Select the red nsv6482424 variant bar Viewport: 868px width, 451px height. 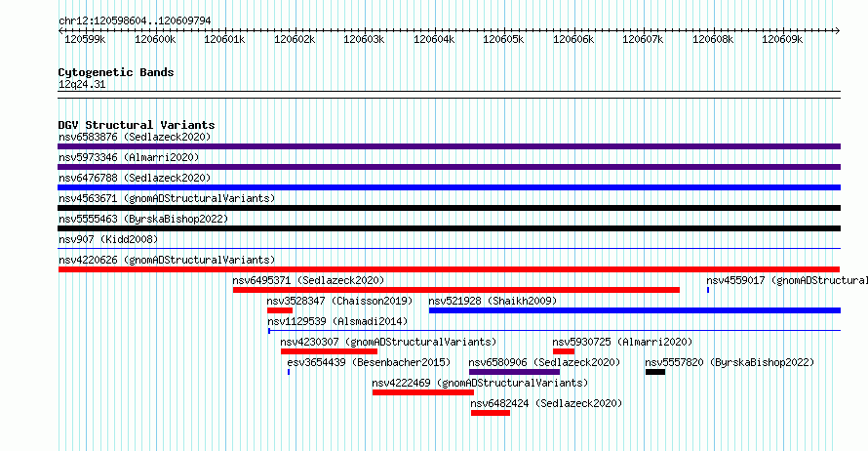click(491, 413)
